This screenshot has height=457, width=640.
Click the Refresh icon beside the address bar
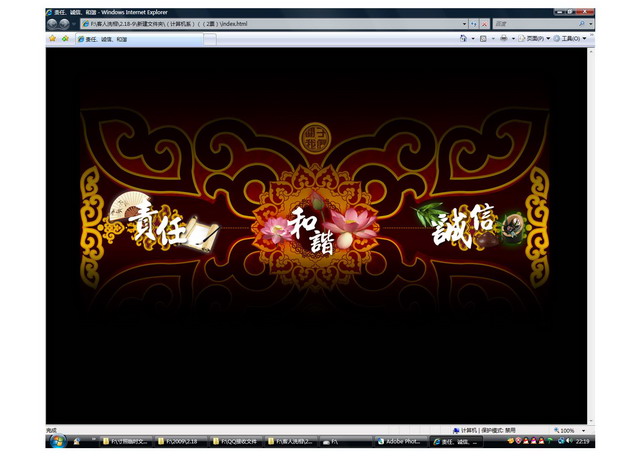(473, 22)
